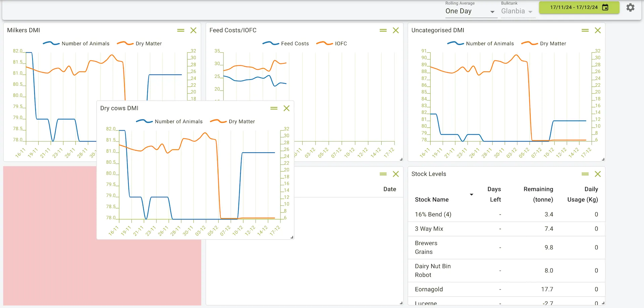Screen dimensions: 644x308
Task: Click the Days Left column header
Action: (495, 194)
